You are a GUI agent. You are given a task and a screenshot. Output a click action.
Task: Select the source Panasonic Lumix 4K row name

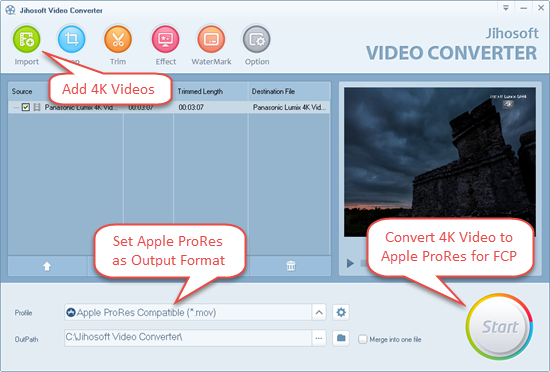coord(81,107)
